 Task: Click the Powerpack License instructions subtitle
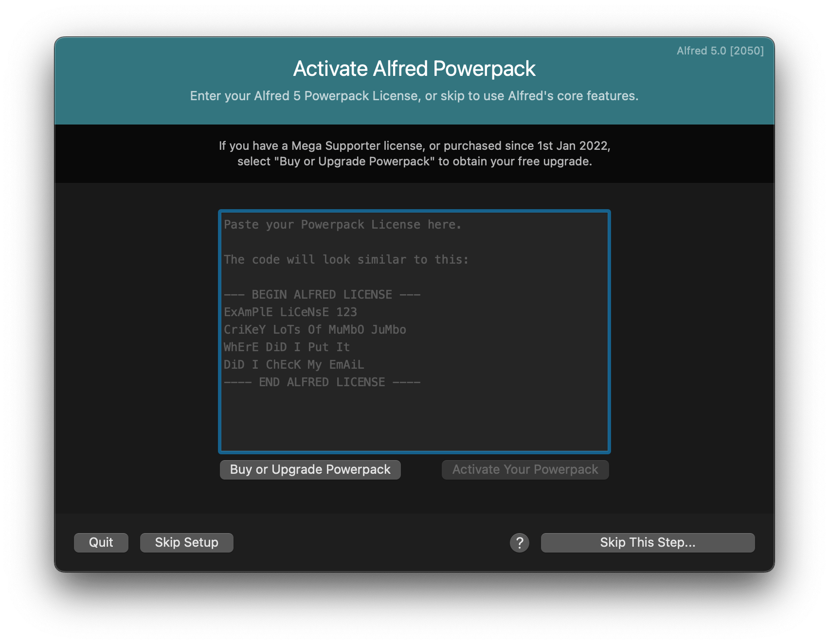click(x=414, y=96)
